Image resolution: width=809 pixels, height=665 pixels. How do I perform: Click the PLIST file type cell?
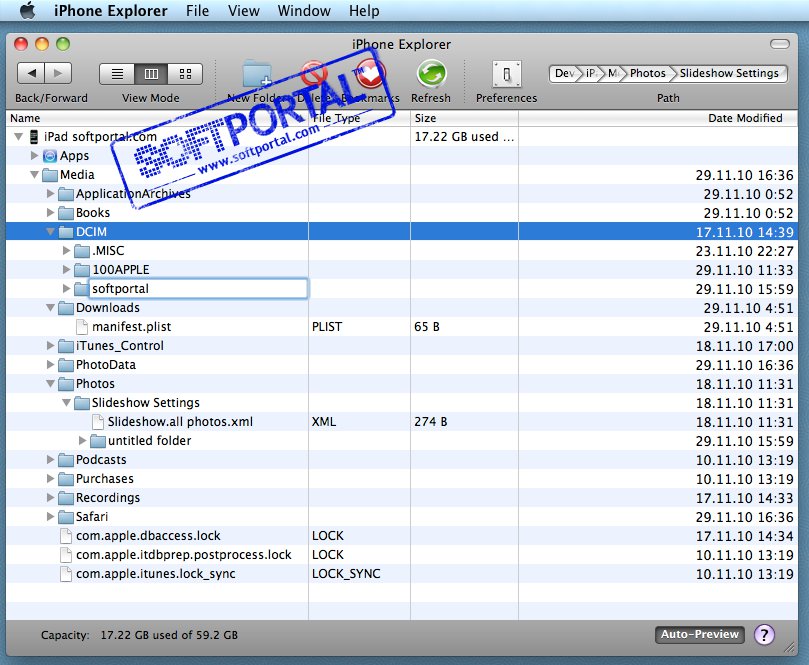(327, 327)
